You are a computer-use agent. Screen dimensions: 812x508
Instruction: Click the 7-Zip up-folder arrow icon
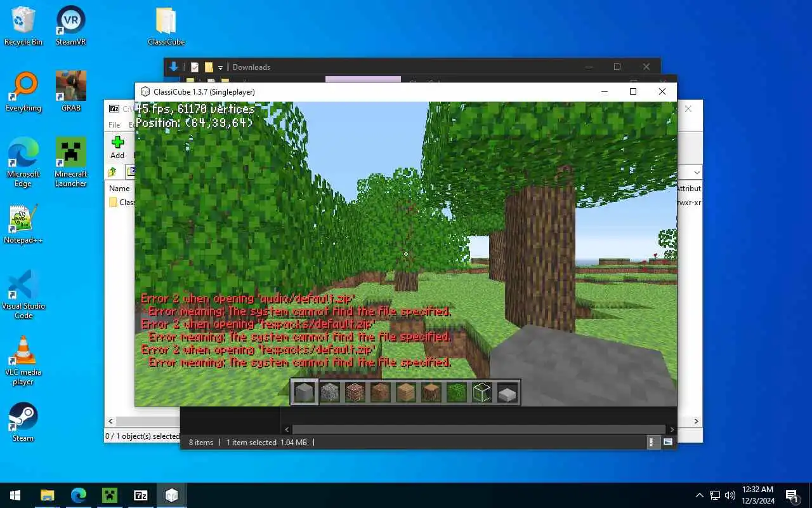click(112, 172)
